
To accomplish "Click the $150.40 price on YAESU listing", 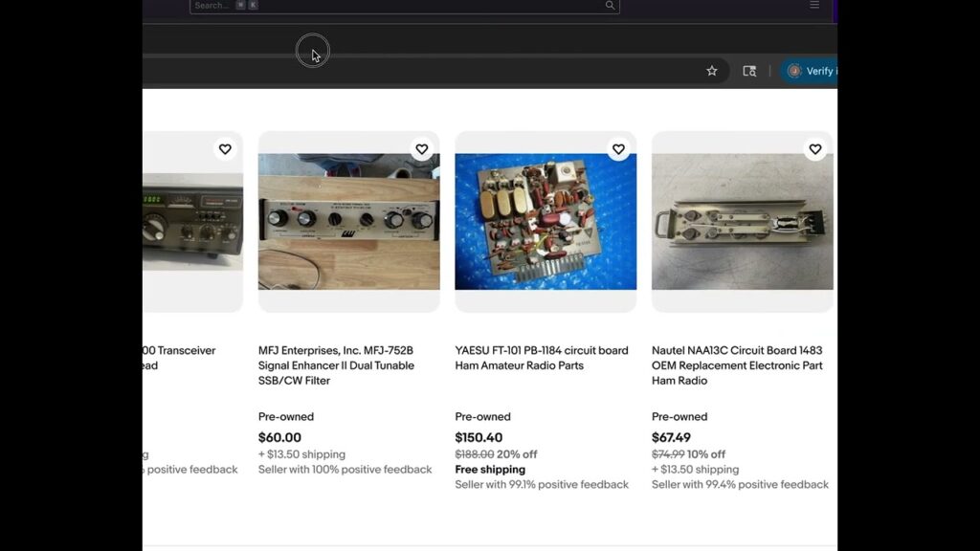I will pyautogui.click(x=479, y=438).
